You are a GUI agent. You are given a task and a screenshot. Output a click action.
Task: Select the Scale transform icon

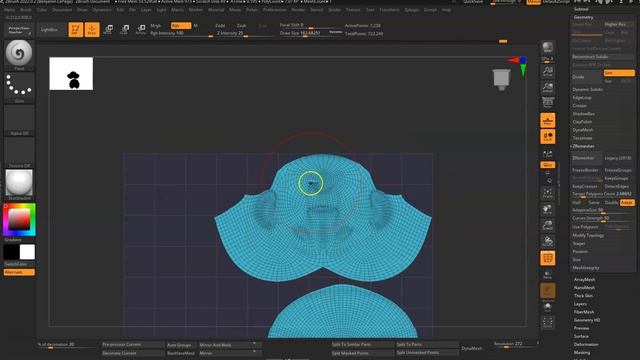coord(124,29)
